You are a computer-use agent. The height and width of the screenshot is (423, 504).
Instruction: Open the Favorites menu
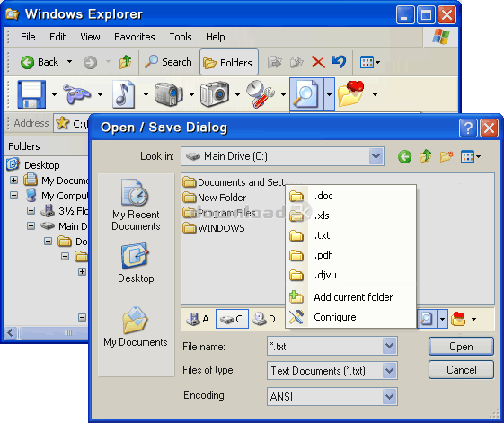click(x=135, y=37)
